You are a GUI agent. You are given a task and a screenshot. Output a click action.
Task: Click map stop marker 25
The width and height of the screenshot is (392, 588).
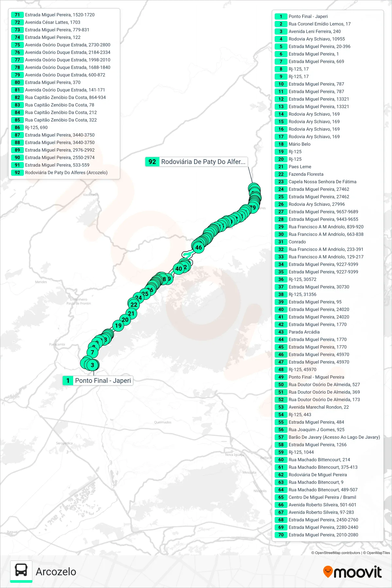coord(145,294)
